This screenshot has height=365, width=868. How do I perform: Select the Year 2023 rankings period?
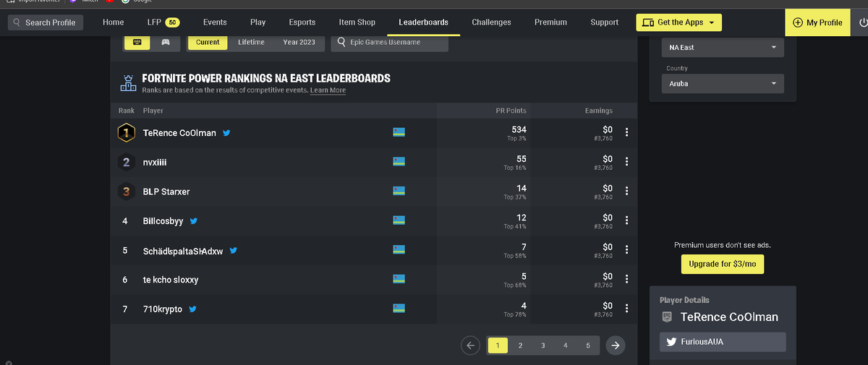coord(299,42)
